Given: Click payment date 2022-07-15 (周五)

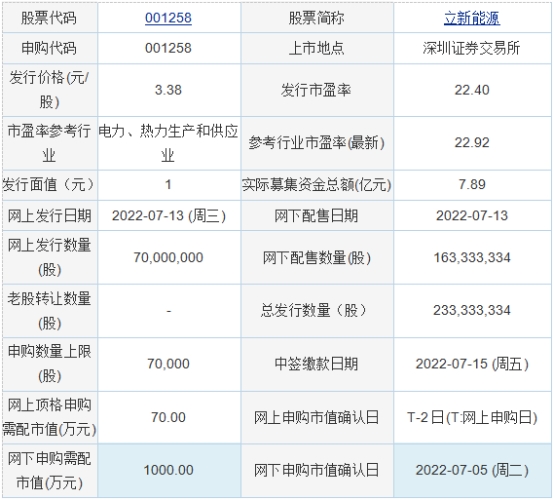Looking at the screenshot, I should 472,364.
